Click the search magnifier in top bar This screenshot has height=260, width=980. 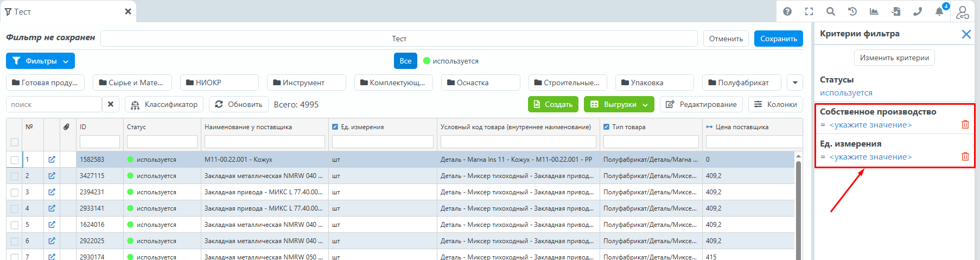(831, 11)
